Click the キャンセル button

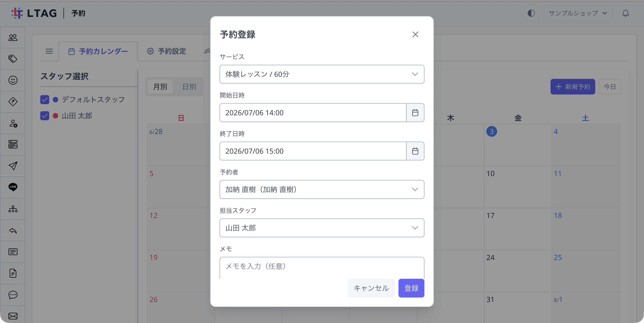(x=371, y=288)
